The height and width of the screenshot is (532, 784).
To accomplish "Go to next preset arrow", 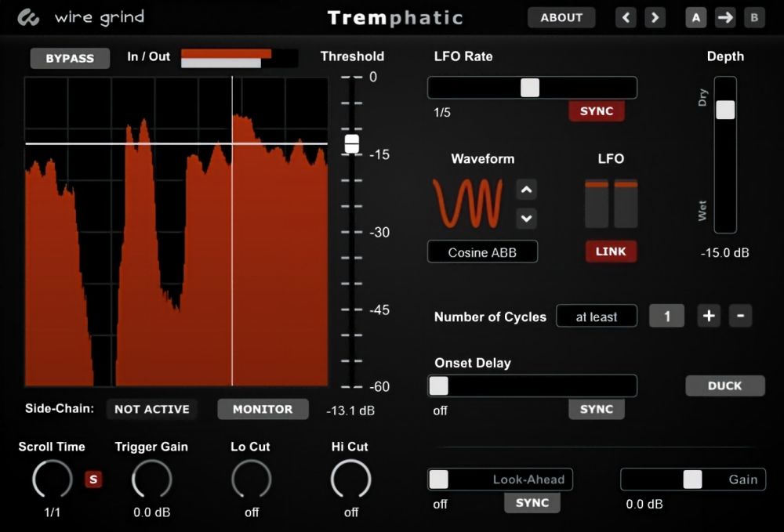I will (x=655, y=18).
